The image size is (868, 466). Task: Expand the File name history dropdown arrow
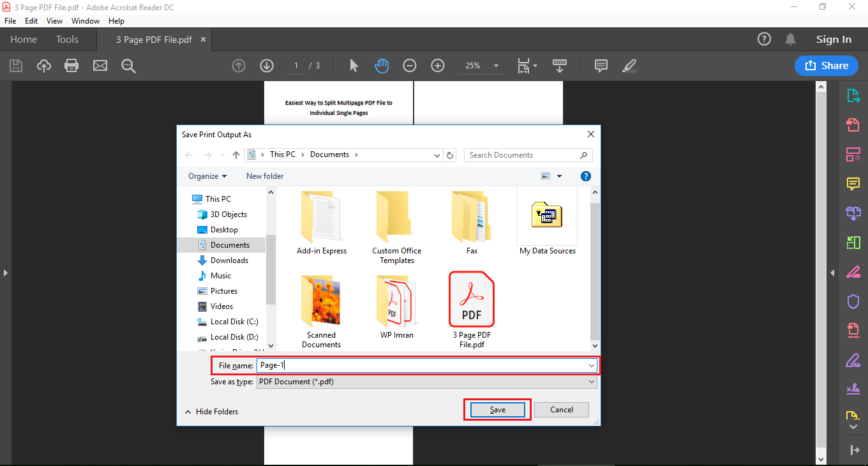tap(591, 365)
